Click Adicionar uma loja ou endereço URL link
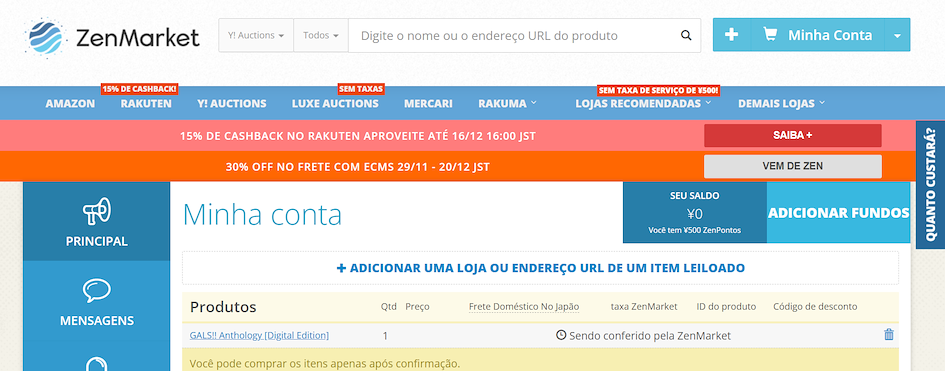The height and width of the screenshot is (371, 945). coord(540,268)
